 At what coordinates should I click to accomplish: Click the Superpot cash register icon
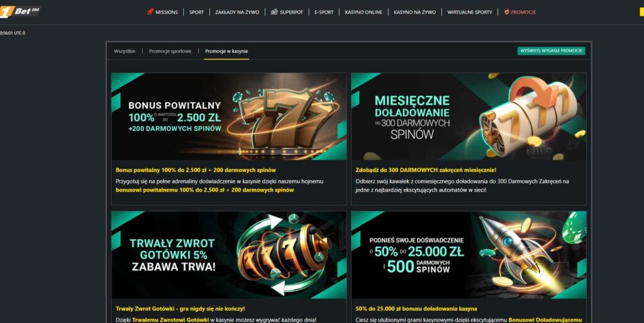point(274,12)
